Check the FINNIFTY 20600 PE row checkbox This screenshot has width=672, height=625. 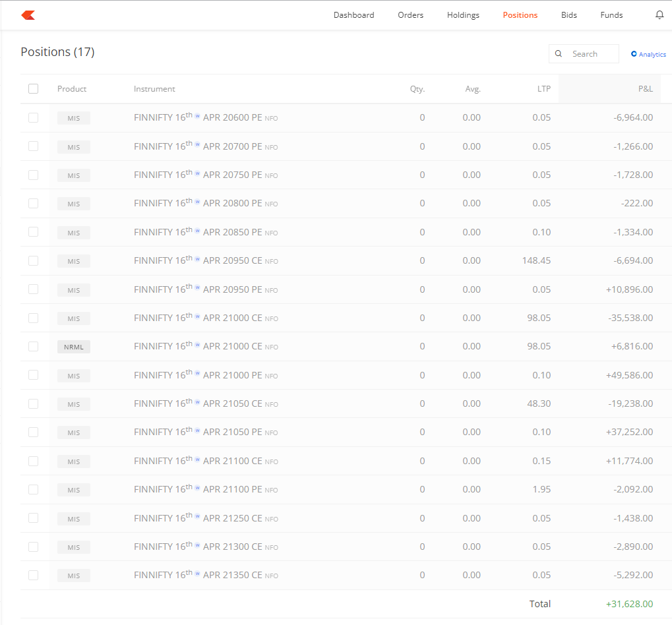coord(33,118)
